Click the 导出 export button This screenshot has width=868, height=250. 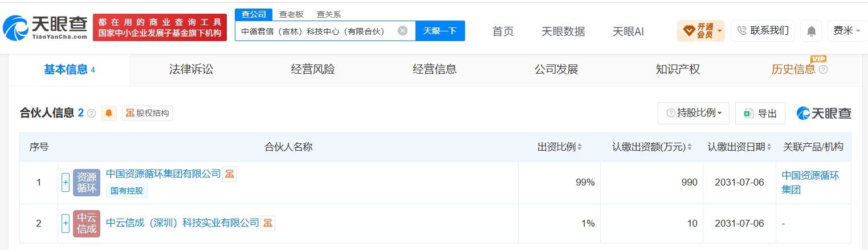760,113
